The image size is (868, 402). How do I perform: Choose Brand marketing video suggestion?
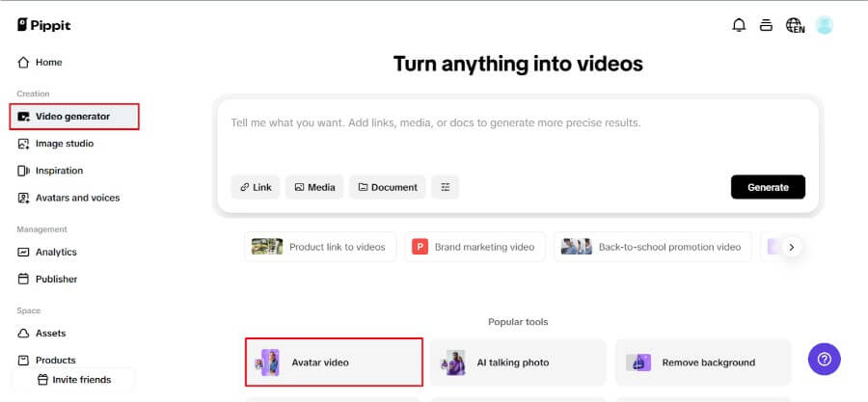click(475, 247)
